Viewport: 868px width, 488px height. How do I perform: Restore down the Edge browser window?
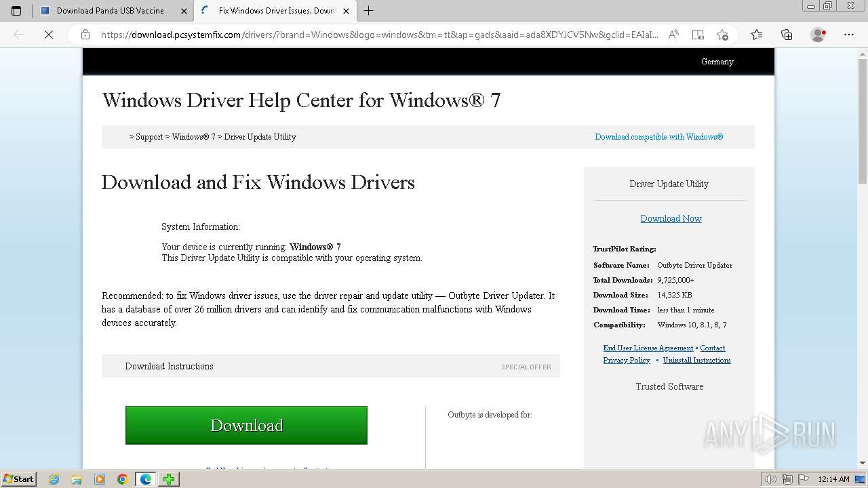pyautogui.click(x=827, y=6)
